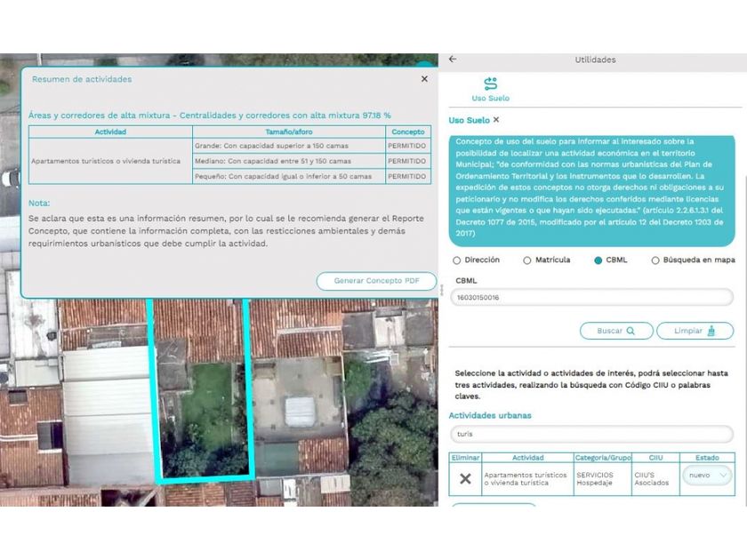This screenshot has height=560, width=747.
Task: Click the Uso Suelo label under icon
Action: 490,99
